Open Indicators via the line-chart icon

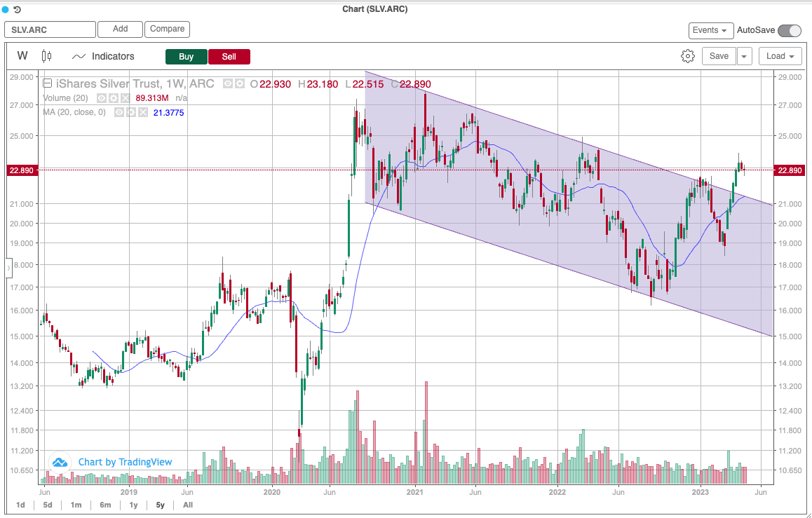coord(79,56)
